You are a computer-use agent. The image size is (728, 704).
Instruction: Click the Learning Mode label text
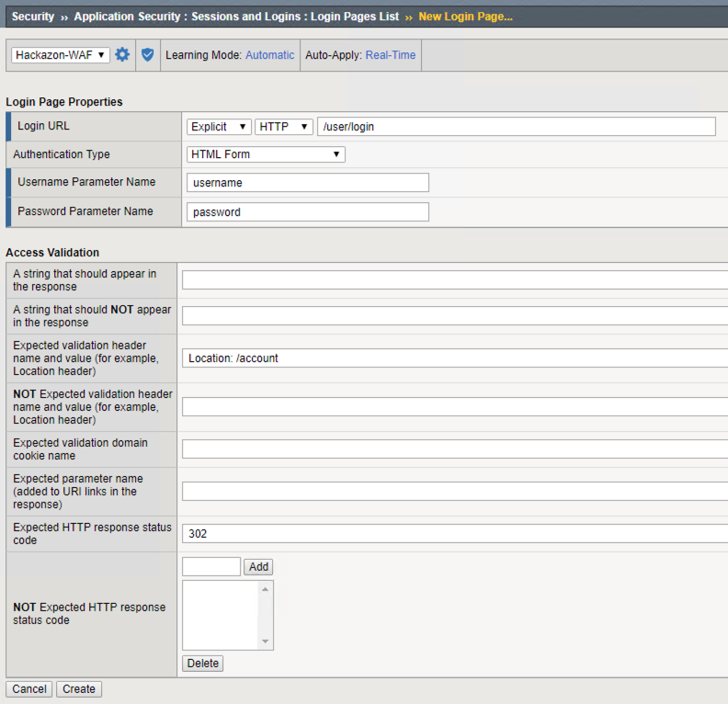pyautogui.click(x=203, y=55)
